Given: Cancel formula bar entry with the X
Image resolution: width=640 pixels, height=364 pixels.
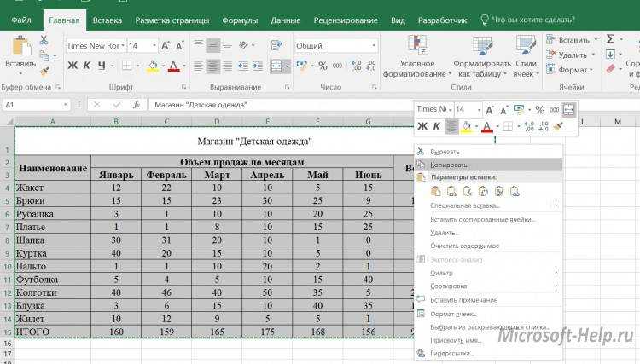Looking at the screenshot, I should point(96,105).
